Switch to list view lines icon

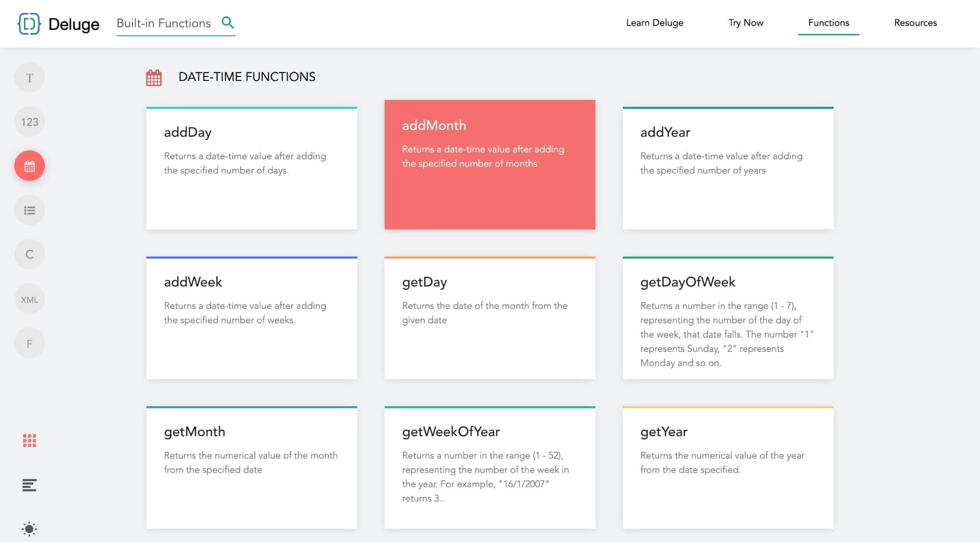point(29,485)
